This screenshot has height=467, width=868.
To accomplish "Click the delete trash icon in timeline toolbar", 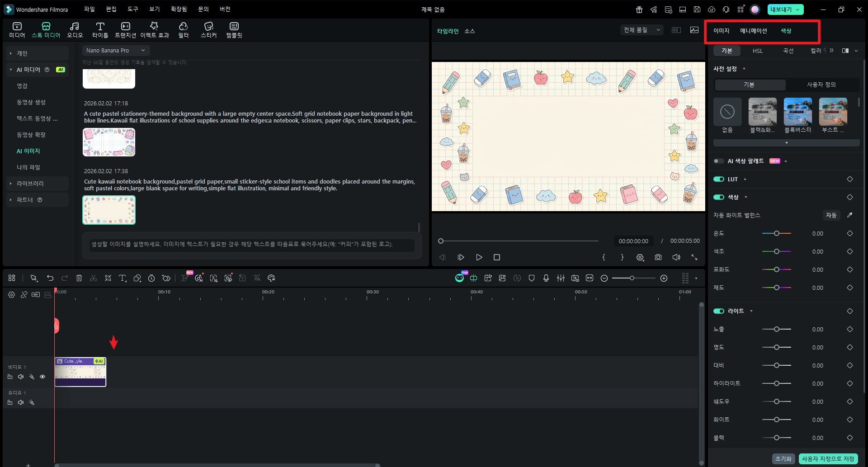I will coord(79,278).
